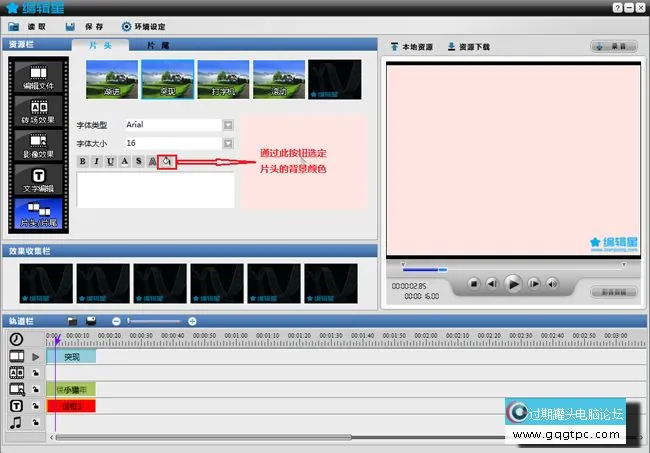The image size is (650, 453).
Task: Open the 字体类型 font dropdown arrow
Action: (228, 125)
